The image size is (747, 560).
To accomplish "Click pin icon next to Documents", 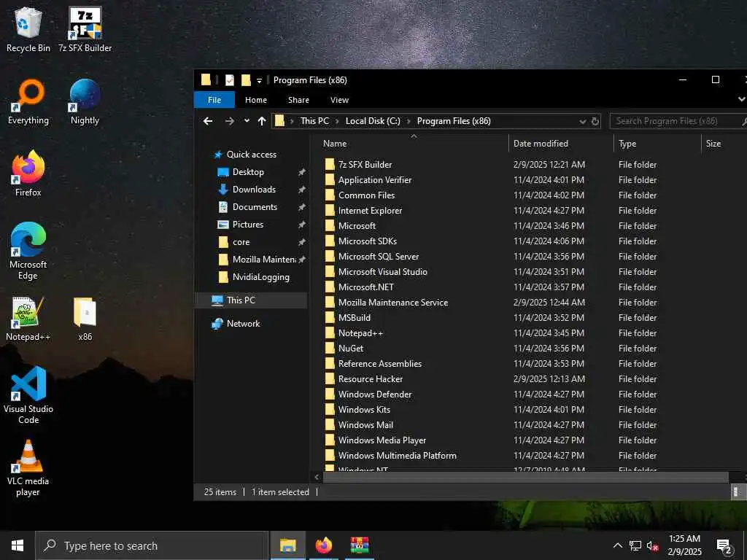I will coord(301,208).
